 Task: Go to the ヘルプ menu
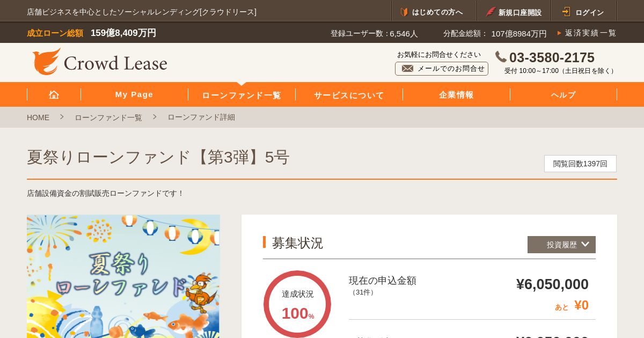[563, 95]
